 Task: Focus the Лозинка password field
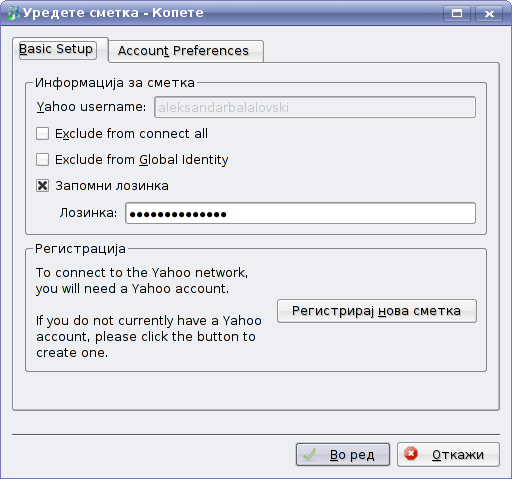click(300, 213)
